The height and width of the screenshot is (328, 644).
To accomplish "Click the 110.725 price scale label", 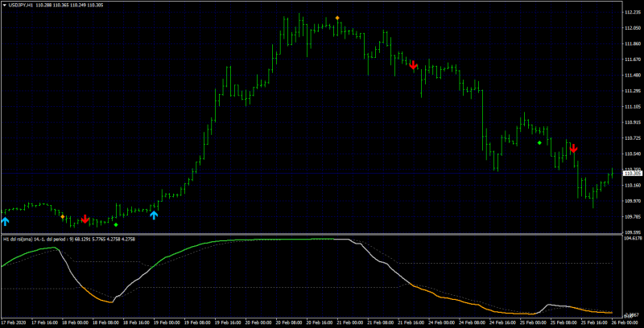I will [x=633, y=138].
